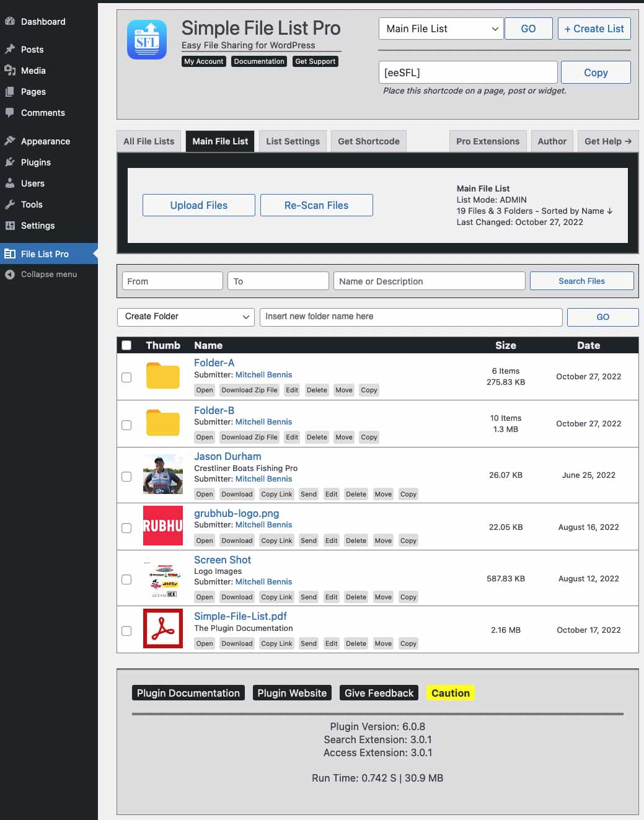Image resolution: width=644 pixels, height=820 pixels.
Task: Tick the checkbox for Jason Durham file
Action: coord(126,477)
